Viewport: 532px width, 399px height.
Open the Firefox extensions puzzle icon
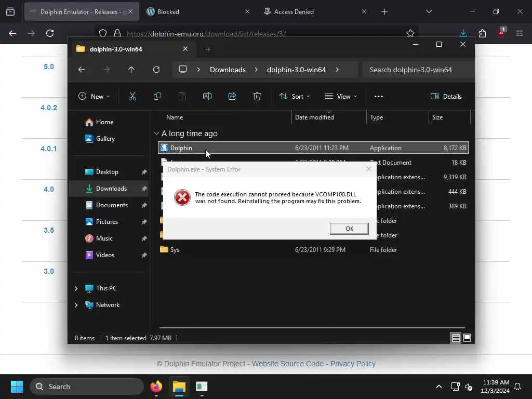coord(482,33)
